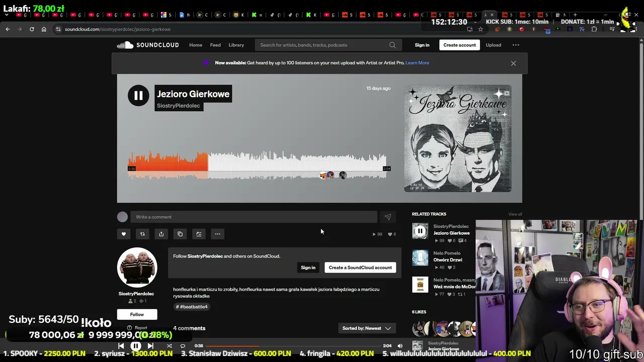Image resolution: width=644 pixels, height=362 pixels.
Task: Pause the track with the large header button
Action: coord(138,96)
